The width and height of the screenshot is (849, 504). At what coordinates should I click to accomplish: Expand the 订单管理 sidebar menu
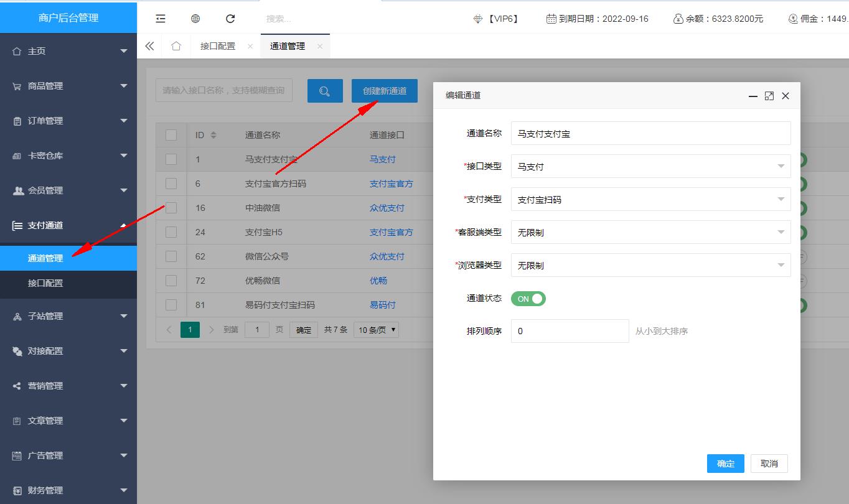[68, 121]
